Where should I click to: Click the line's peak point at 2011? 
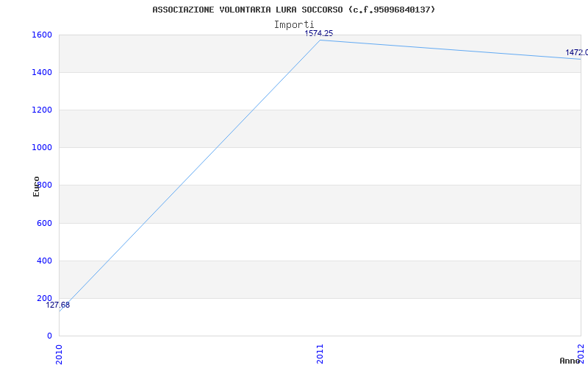coord(320,40)
